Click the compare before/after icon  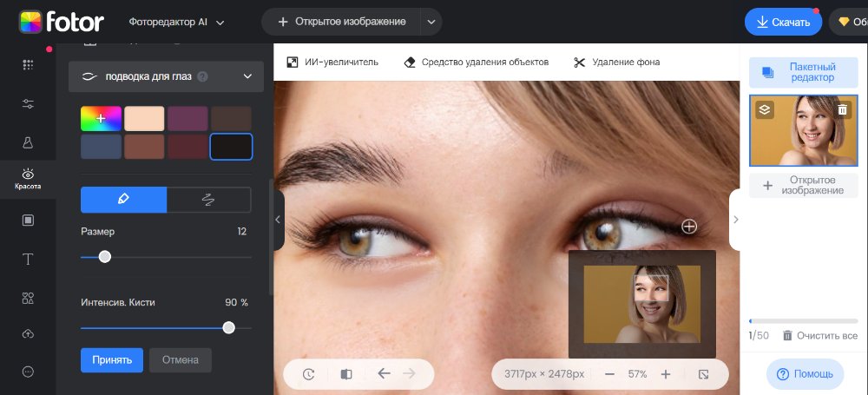pyautogui.click(x=346, y=374)
